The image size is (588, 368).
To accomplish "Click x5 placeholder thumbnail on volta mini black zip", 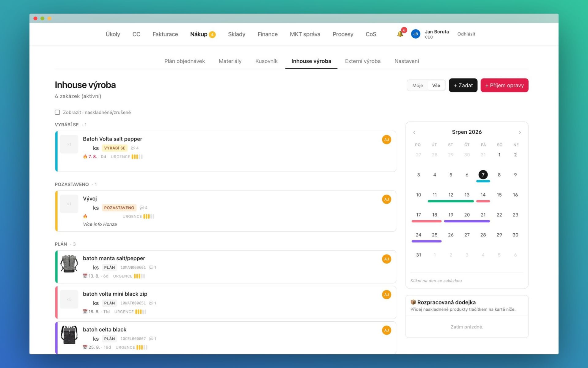I will click(x=69, y=299).
